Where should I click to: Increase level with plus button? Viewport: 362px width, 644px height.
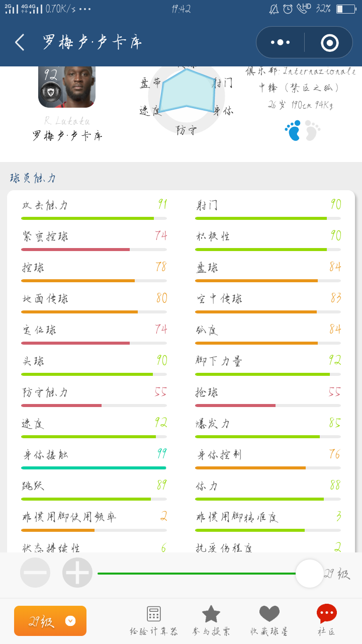(77, 573)
